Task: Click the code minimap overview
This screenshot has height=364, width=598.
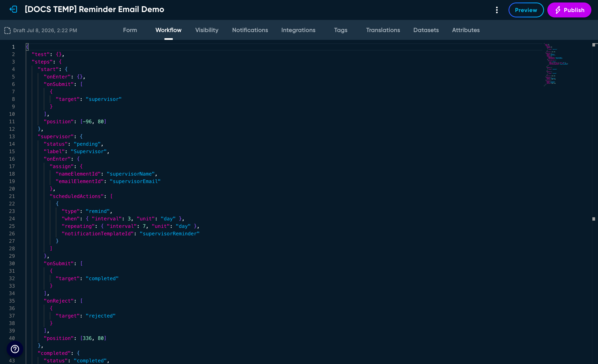Action: [556, 65]
